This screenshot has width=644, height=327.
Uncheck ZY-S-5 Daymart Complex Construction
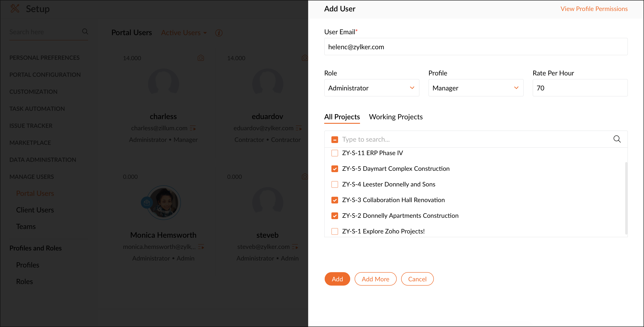[335, 169]
